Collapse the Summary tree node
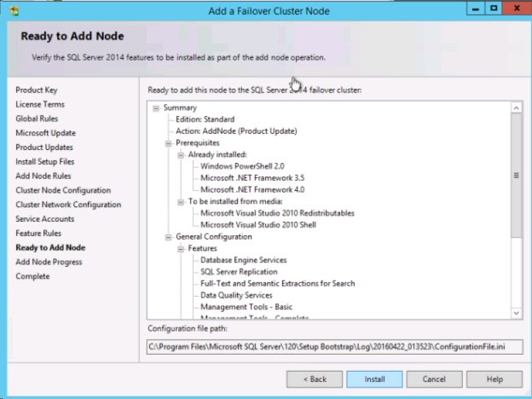Viewport: 532px width, 399px height. [x=156, y=108]
